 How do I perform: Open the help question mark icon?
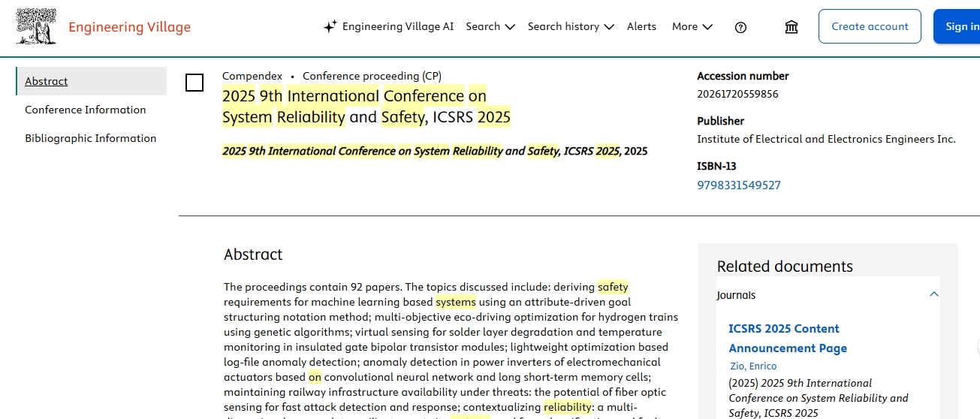[x=740, y=27]
